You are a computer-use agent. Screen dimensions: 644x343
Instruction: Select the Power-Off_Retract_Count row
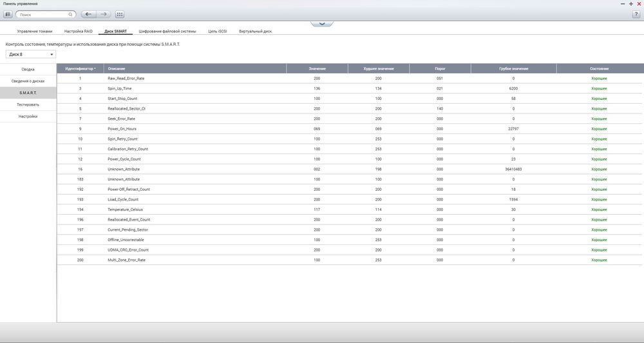[349, 189]
